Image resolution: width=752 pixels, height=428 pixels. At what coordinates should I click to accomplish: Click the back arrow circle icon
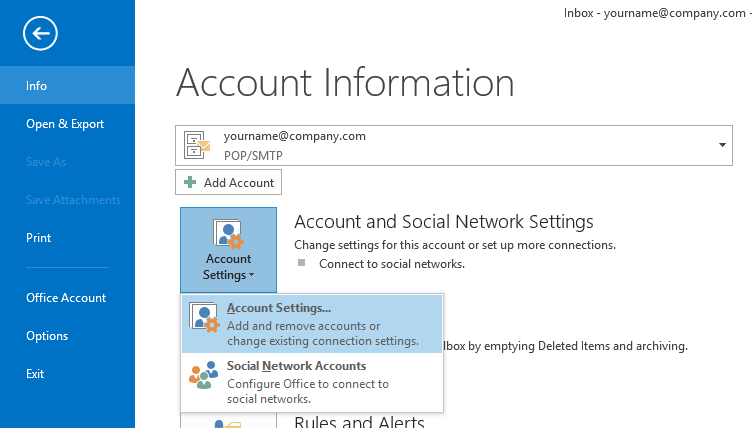[40, 33]
